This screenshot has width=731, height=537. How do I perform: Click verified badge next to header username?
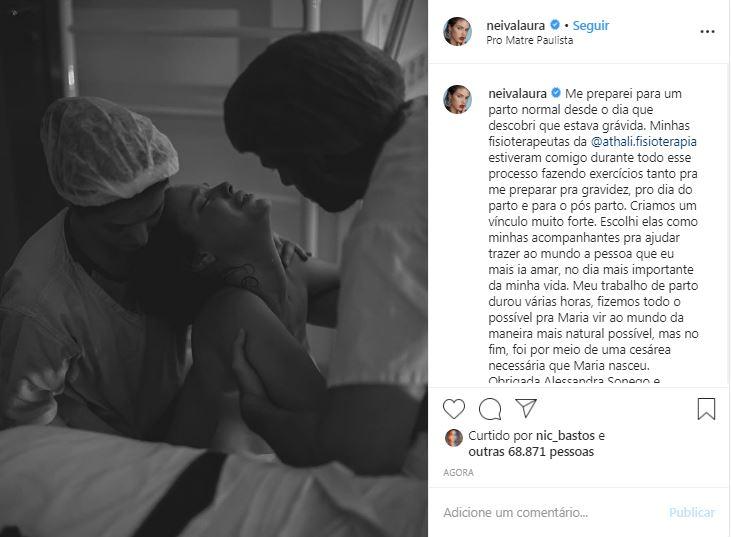click(555, 25)
